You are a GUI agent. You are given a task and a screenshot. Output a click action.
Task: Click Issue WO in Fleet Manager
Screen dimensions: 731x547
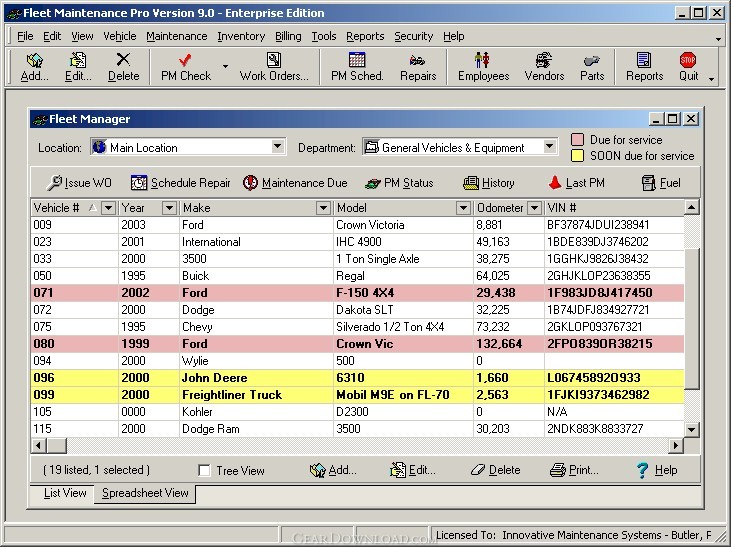point(79,183)
